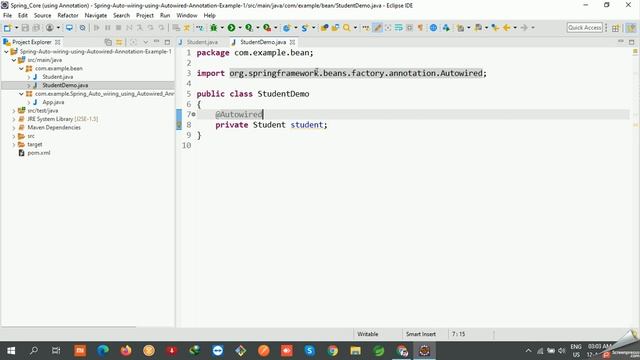Screen dimensions: 640x360
Task: Collapse the folding marker on line 7
Action: pos(193,114)
